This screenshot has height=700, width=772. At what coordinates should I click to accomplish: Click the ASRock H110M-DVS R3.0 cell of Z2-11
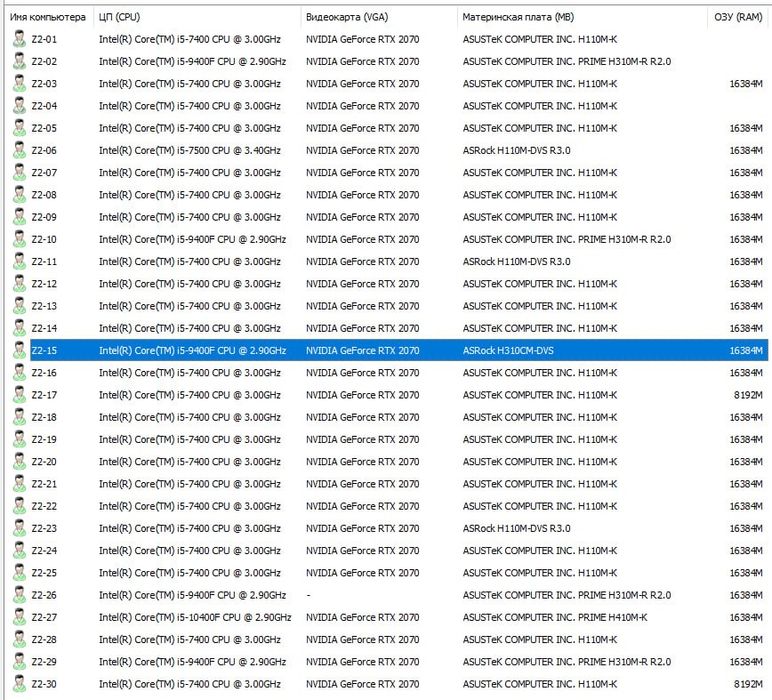[516, 261]
